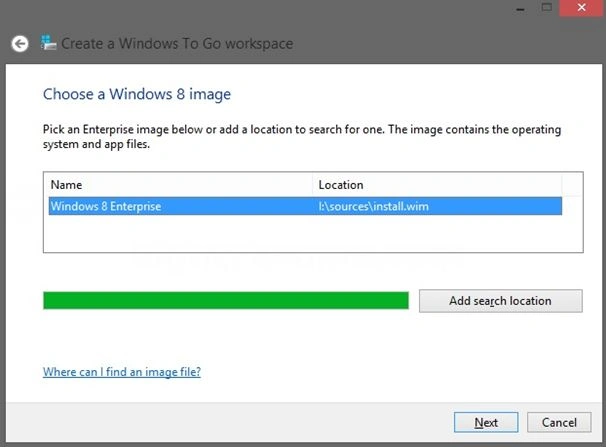The image size is (606, 447).
Task: Open 'Where can I find an image file?' link
Action: pyautogui.click(x=122, y=372)
